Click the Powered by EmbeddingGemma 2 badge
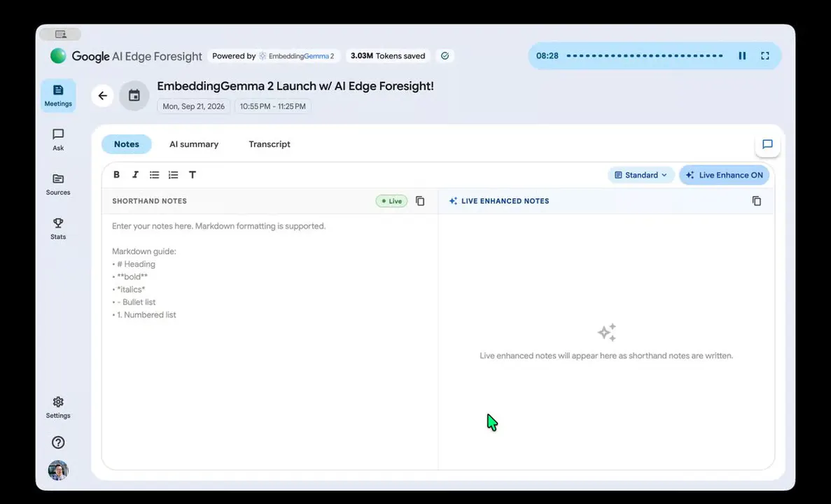 tap(274, 55)
